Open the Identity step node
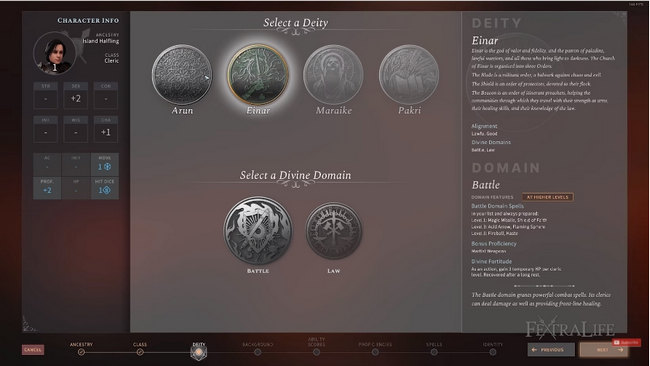The height and width of the screenshot is (366, 650). pos(492,352)
